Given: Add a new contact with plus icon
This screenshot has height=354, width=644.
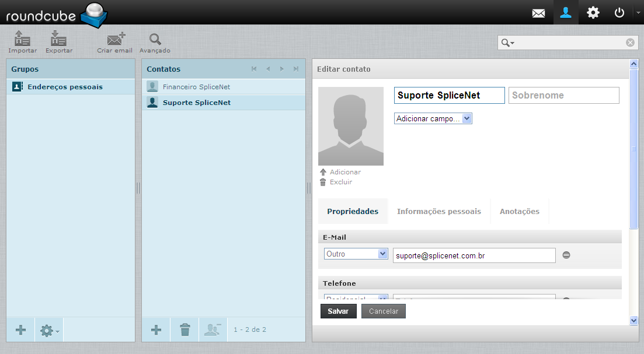Looking at the screenshot, I should 156,330.
